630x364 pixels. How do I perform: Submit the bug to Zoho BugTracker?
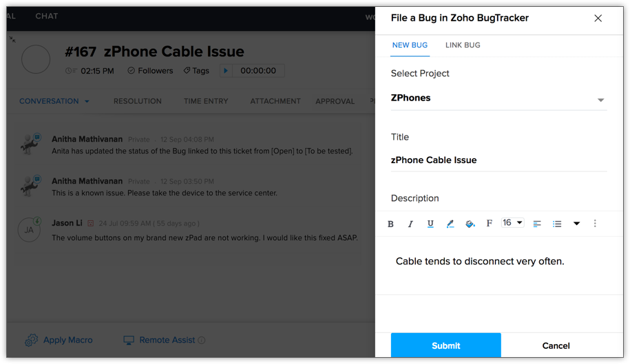point(445,345)
